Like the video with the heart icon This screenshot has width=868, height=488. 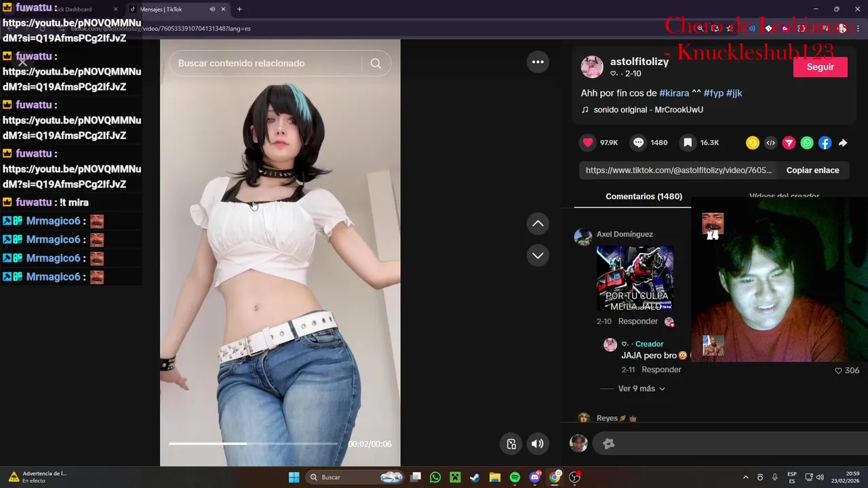pos(588,142)
